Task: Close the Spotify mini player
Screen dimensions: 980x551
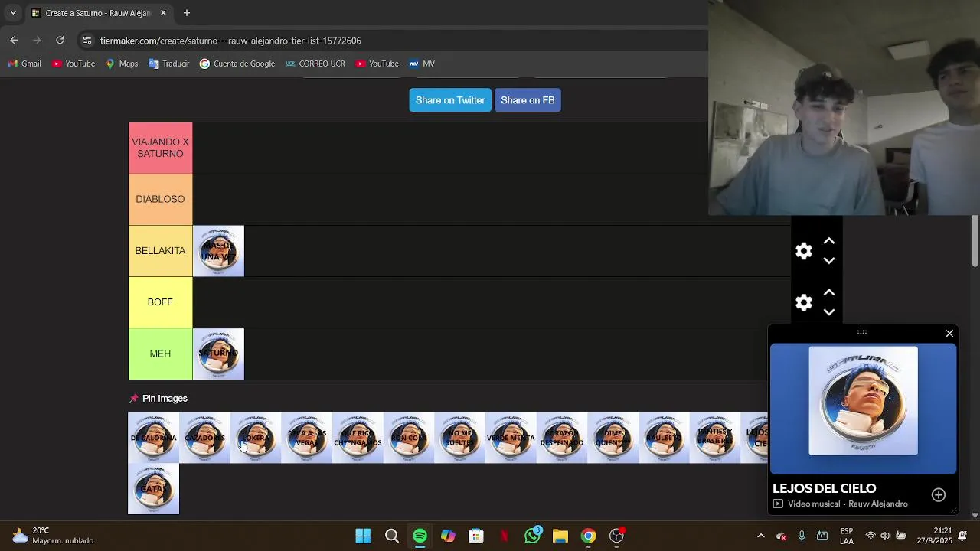Action: tap(949, 334)
